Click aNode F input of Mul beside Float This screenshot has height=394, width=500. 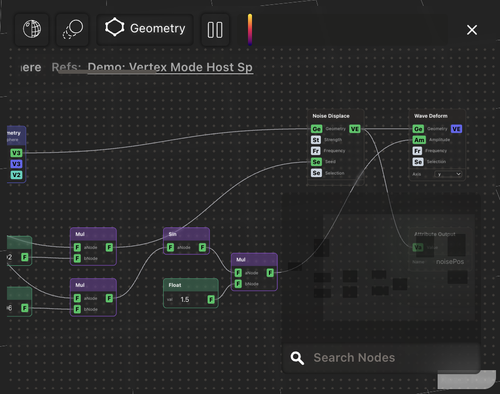click(x=238, y=273)
